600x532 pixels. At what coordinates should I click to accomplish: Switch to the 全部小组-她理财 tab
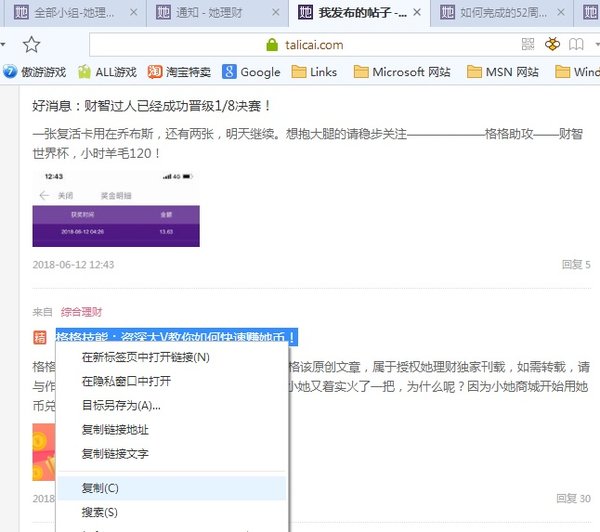[x=75, y=13]
